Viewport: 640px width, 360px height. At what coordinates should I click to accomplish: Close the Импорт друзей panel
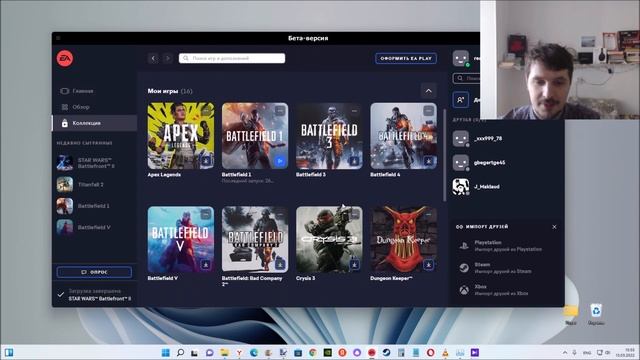pos(554,227)
